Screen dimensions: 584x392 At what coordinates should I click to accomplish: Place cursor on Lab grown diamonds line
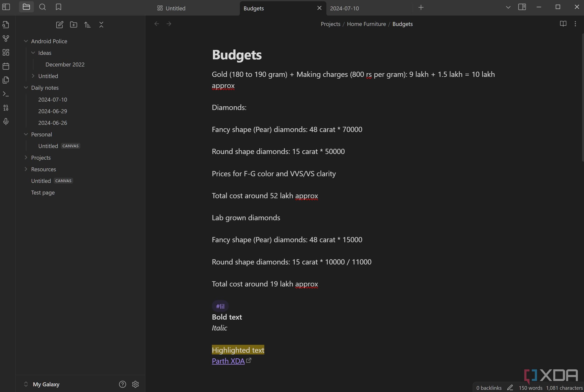coord(246,218)
